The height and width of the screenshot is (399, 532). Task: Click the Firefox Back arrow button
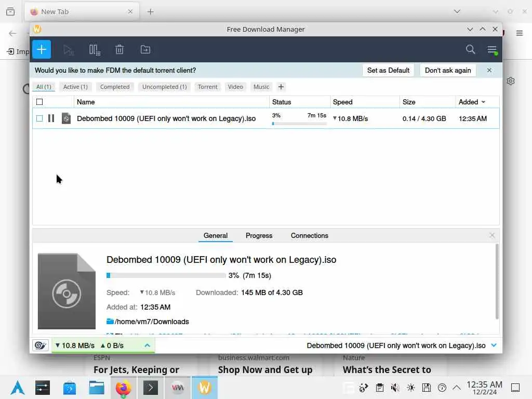[x=12, y=33]
